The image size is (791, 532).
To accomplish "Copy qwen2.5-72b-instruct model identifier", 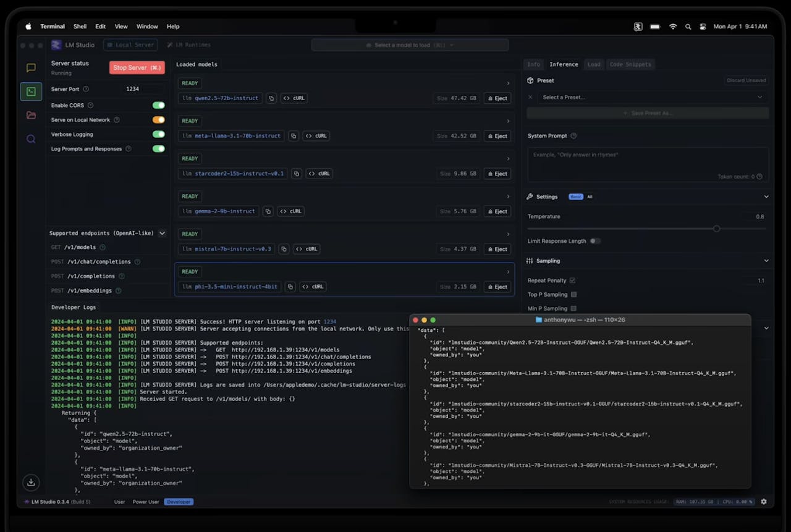I will 271,98.
